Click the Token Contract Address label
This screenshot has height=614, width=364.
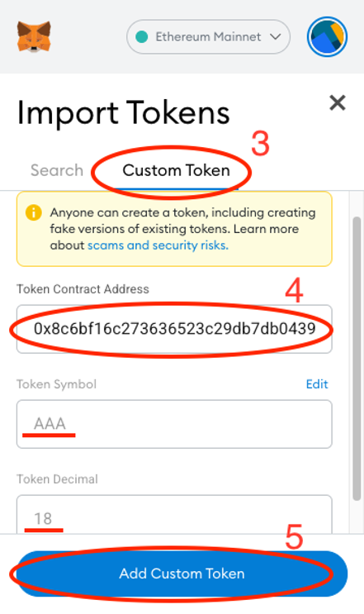pos(83,289)
